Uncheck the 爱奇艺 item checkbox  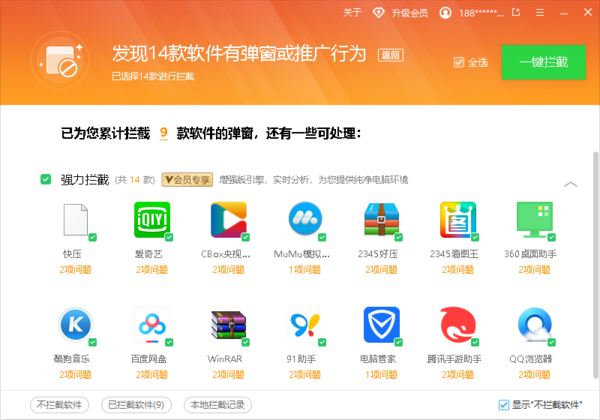[x=169, y=237]
